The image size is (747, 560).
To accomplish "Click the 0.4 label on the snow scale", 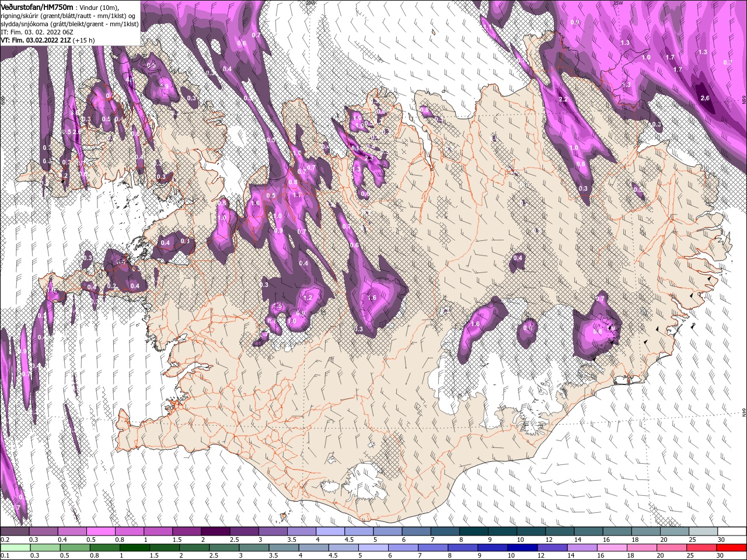I will (62, 540).
